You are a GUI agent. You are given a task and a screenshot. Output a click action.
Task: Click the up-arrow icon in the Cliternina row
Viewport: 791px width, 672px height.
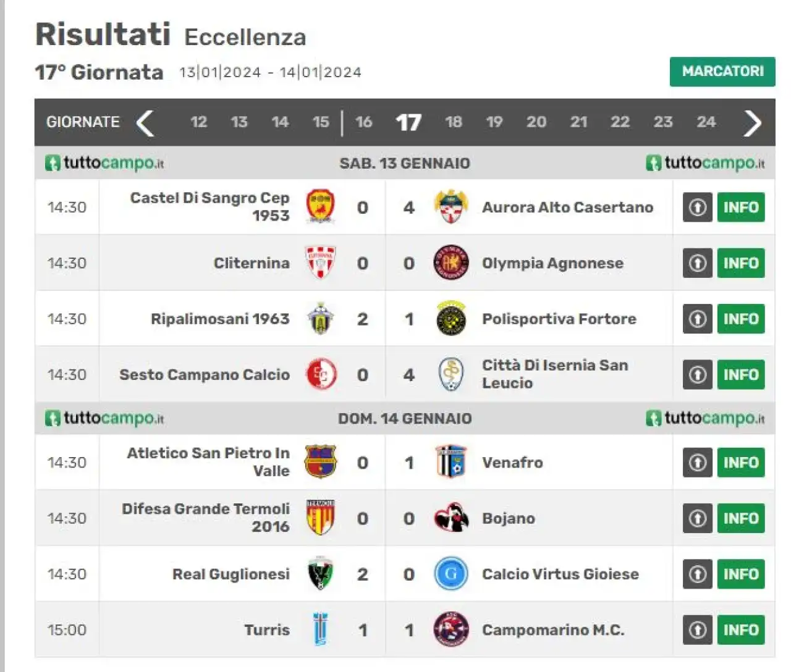click(698, 263)
